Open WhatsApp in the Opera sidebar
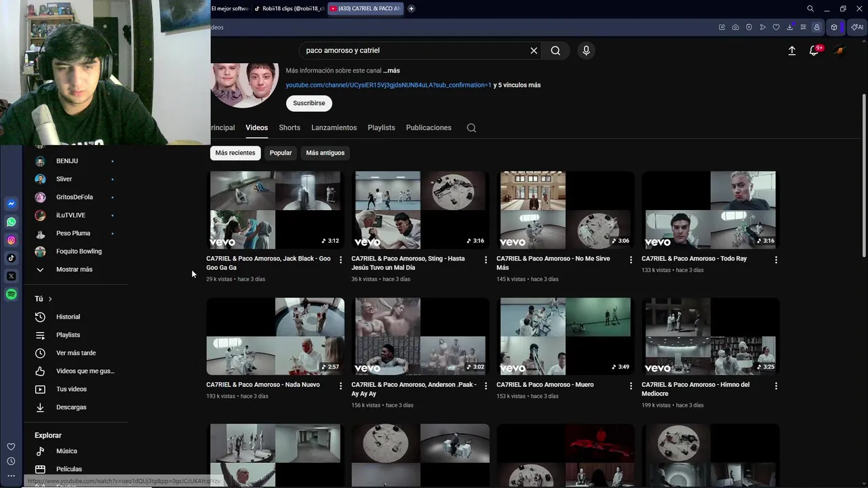This screenshot has width=868, height=488. [x=11, y=222]
